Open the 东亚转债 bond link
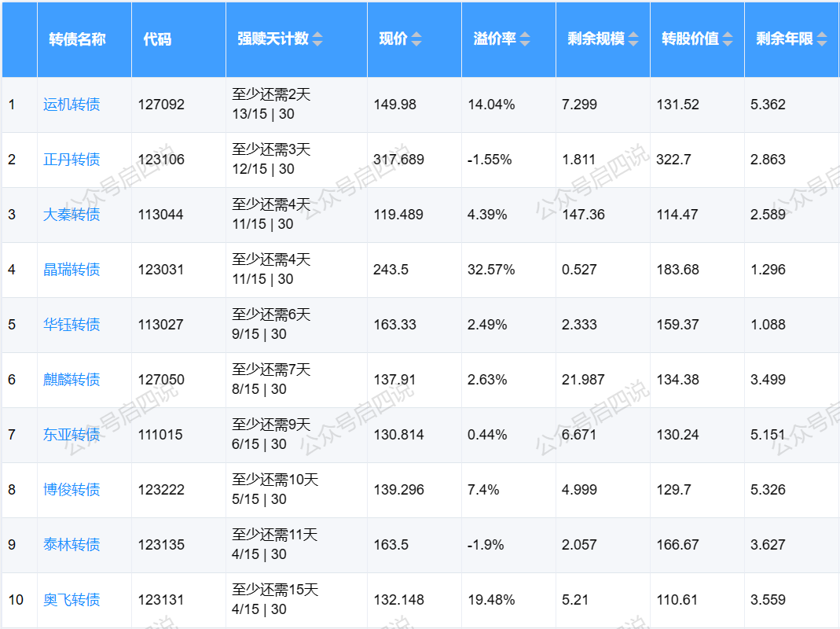840x629 pixels. [72, 435]
